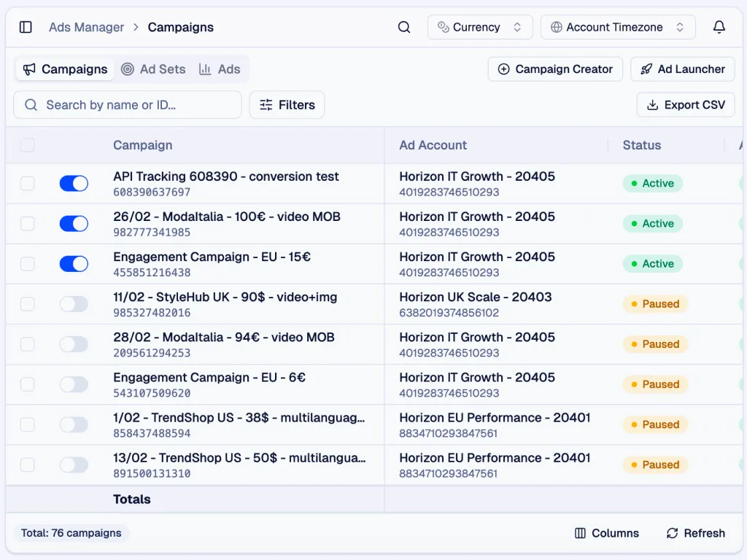Enable the 11/02 StyleHub UK campaign toggle
This screenshot has width=747, height=560.
pos(74,304)
